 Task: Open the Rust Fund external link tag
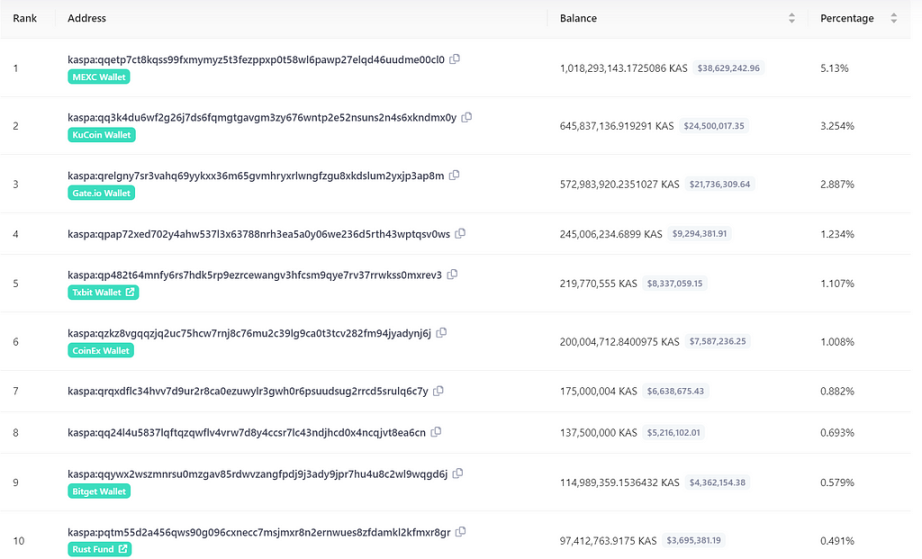point(99,549)
